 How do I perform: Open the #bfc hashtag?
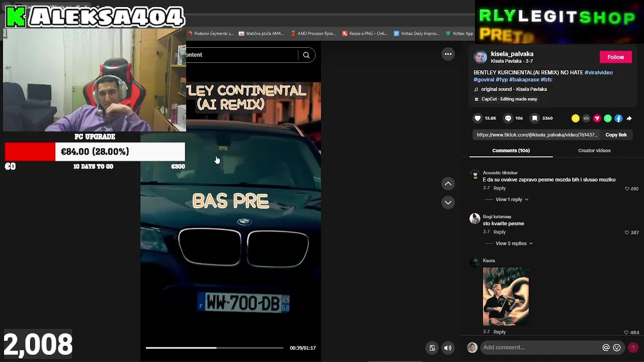(x=546, y=79)
